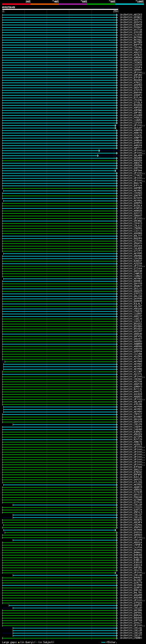Viewport: 146px width, 644px height.
Task: Select the UniRef100_P93847 entry
Action: coord(131,27)
